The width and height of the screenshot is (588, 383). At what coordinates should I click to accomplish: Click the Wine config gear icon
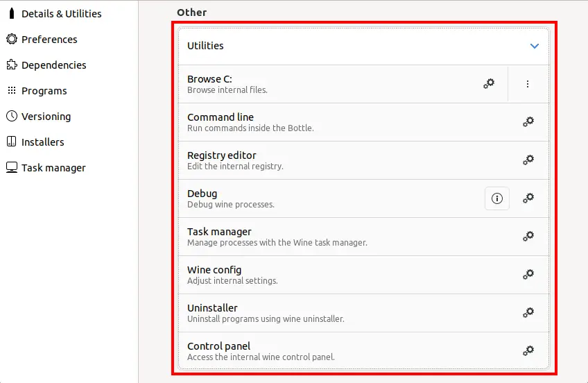pos(528,275)
